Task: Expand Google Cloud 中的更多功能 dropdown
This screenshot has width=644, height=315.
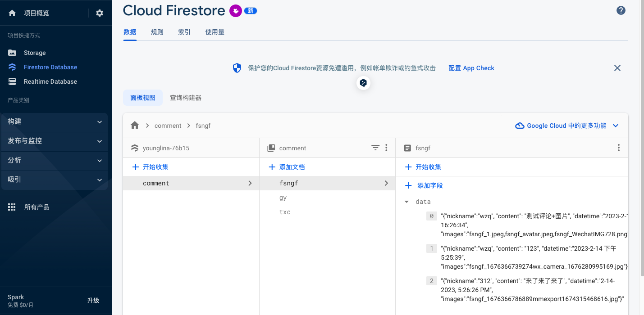Action: 616,126
